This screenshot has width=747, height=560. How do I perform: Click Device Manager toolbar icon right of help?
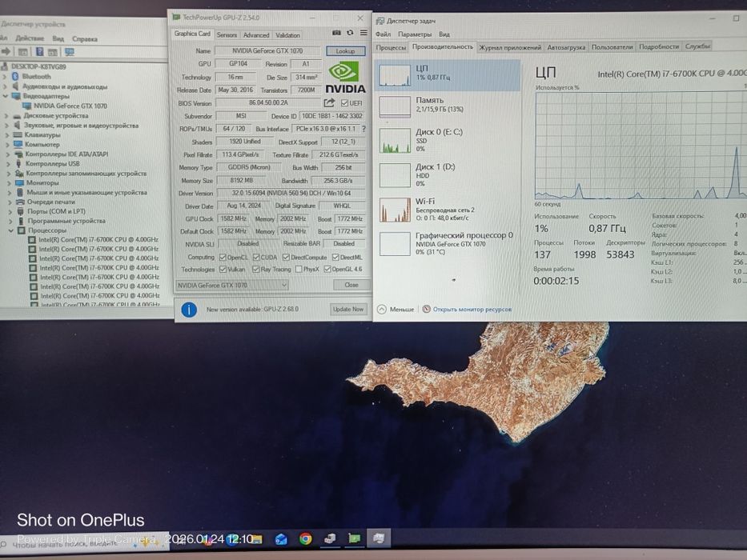[53, 51]
